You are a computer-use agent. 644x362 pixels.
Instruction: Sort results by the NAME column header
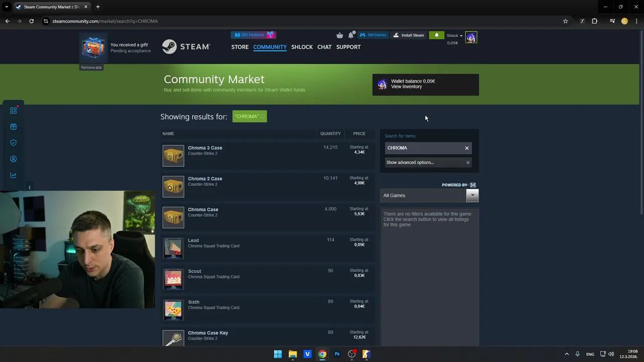point(168,134)
